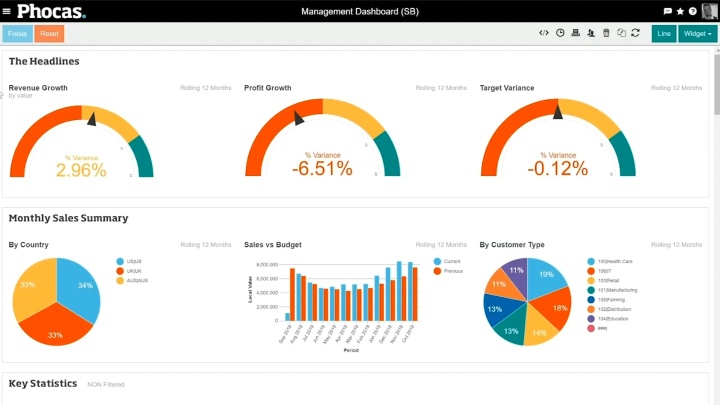The height and width of the screenshot is (405, 720).
Task: Click Rolling 12 Months on Sales vs Budget
Action: tap(441, 245)
